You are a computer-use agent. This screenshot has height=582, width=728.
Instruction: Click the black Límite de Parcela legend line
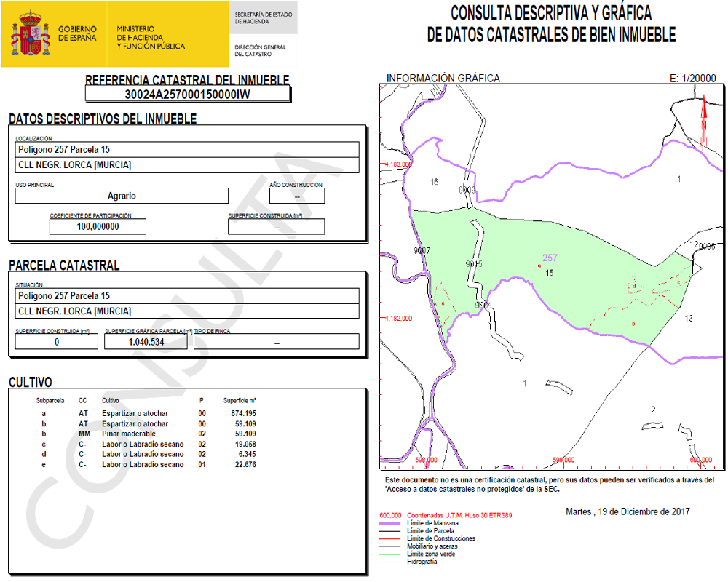[x=390, y=531]
